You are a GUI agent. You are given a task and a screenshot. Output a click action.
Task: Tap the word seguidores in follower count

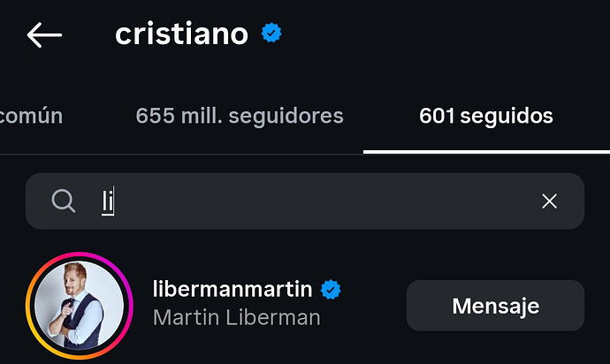[x=286, y=116]
